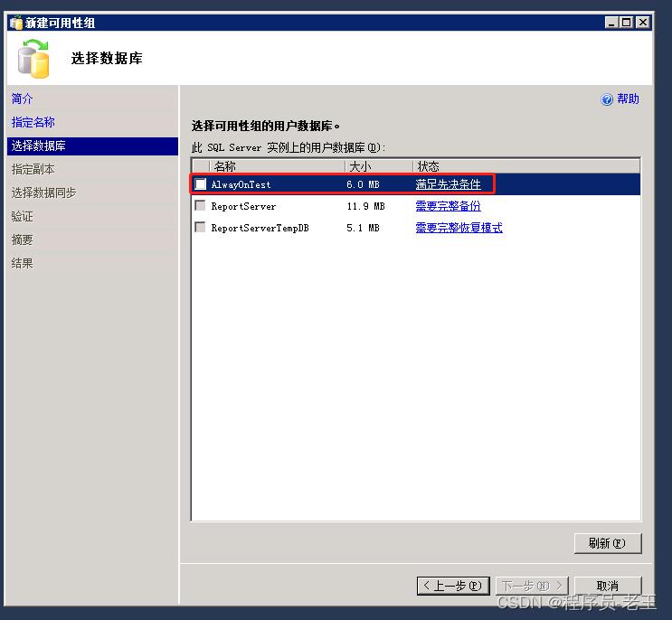
Task: Click the 上一步 back button
Action: pos(453,586)
